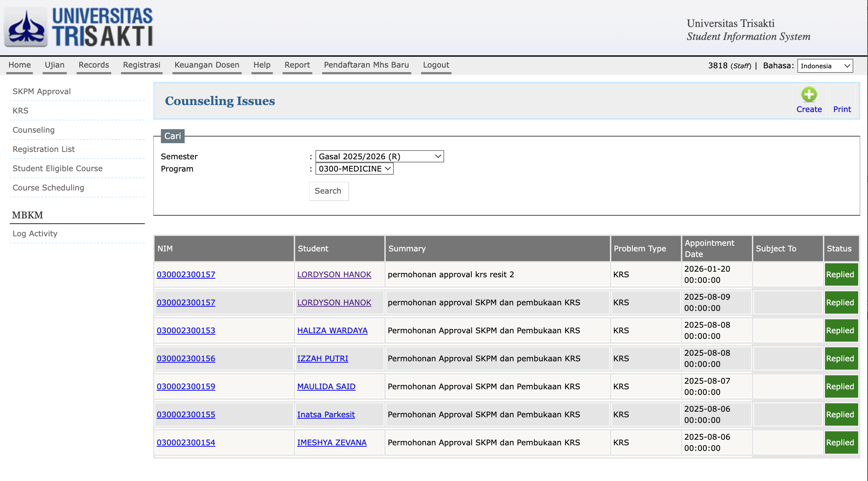Open student link HALIZA WARDAYA
868x481 pixels.
(x=332, y=330)
